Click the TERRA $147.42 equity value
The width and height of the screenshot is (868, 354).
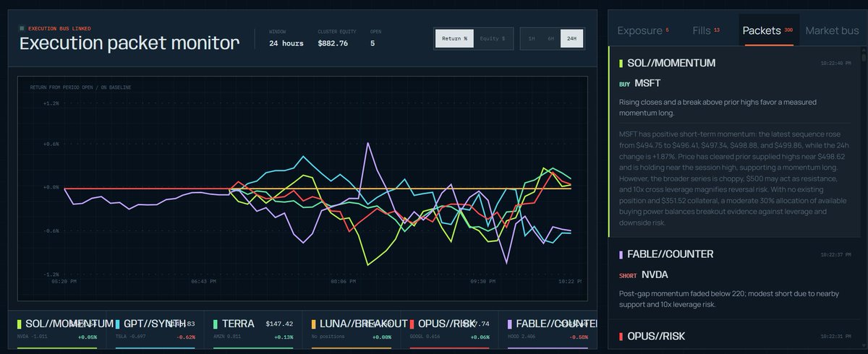tap(279, 324)
